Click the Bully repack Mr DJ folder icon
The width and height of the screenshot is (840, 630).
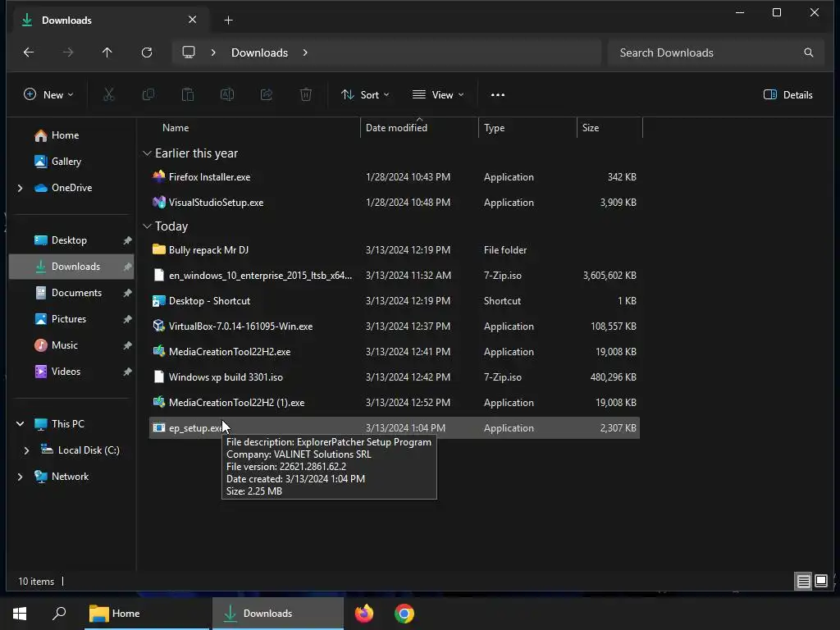point(159,249)
